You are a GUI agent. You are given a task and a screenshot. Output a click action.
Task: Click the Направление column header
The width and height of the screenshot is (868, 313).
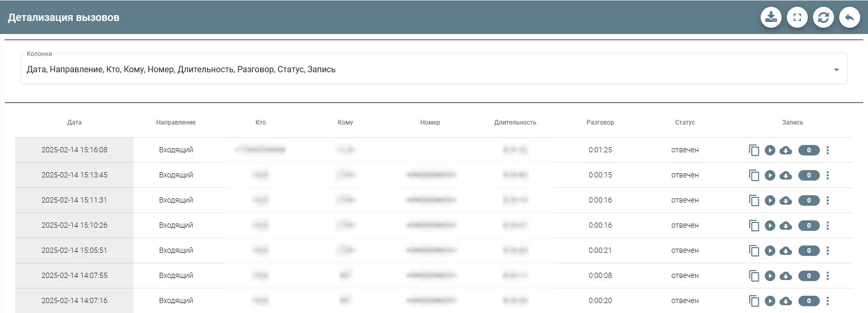(x=176, y=122)
